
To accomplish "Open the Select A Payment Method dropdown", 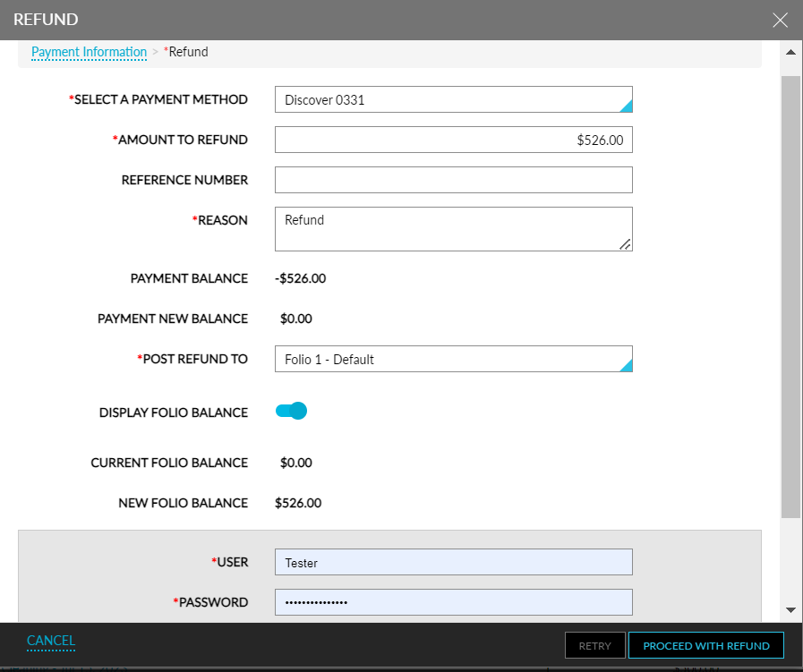I will coord(452,99).
